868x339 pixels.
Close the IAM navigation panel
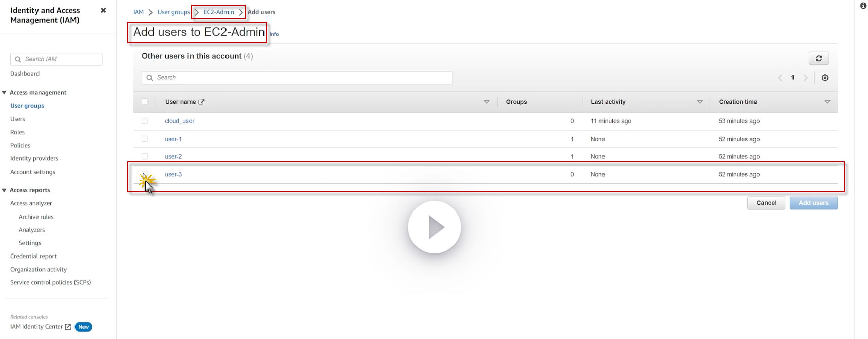point(103,10)
